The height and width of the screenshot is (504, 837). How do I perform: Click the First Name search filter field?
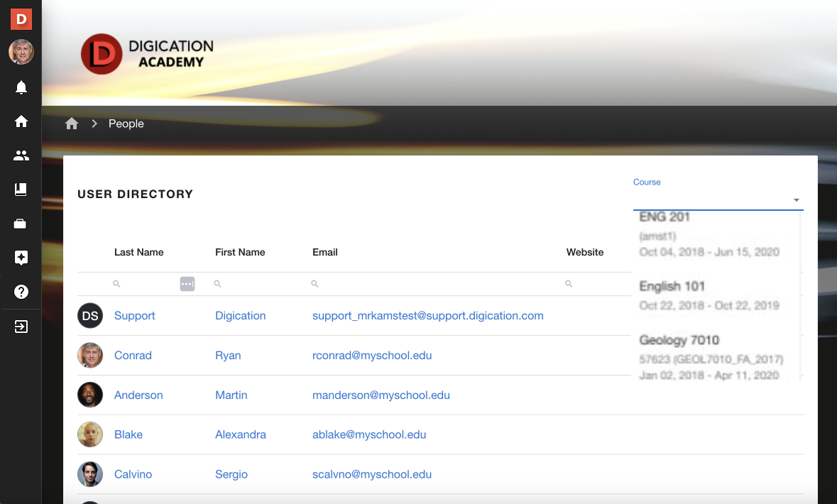point(259,284)
